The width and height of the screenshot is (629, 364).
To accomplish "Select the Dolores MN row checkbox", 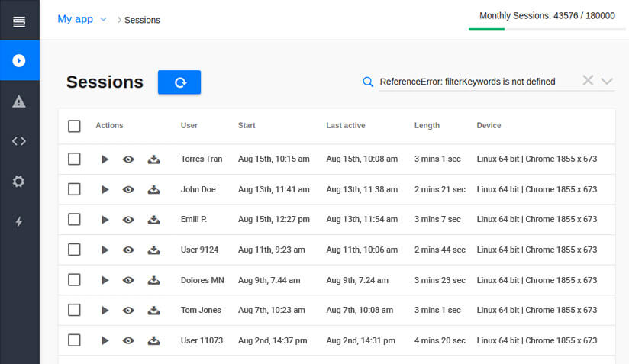I will click(74, 280).
